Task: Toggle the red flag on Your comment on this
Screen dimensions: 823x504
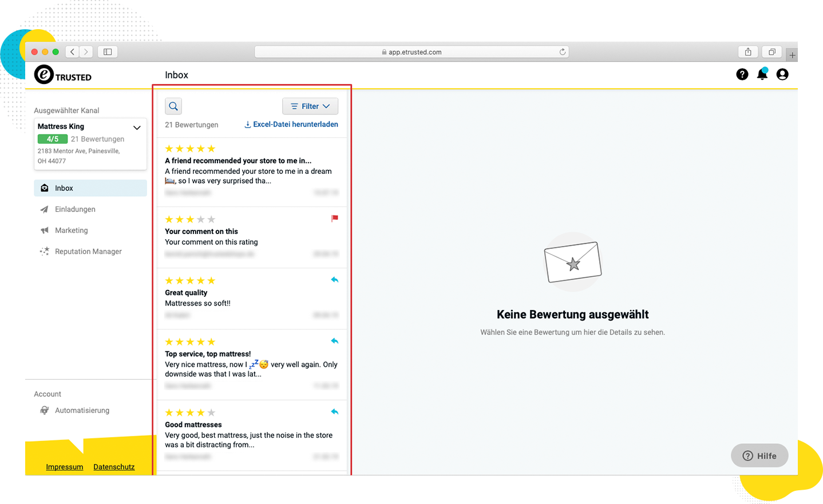Action: click(x=335, y=219)
